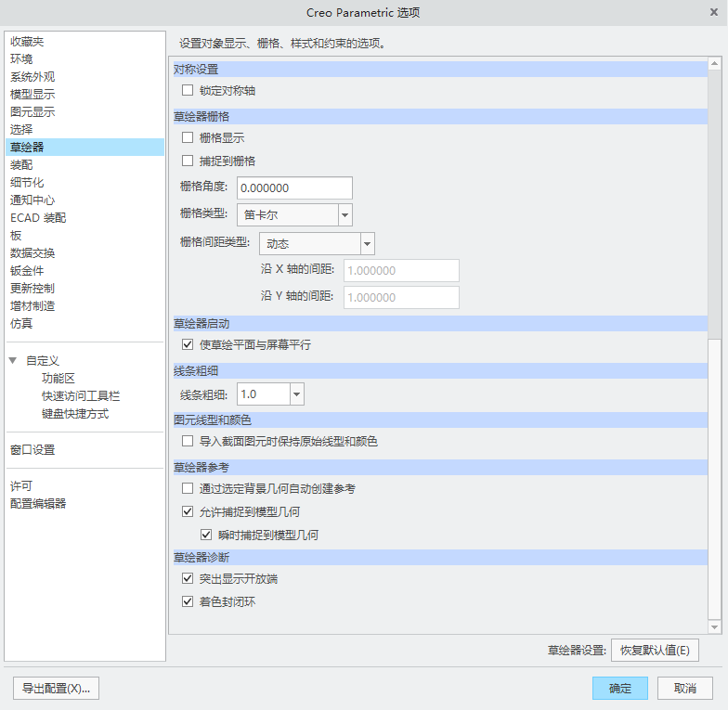This screenshot has height=710, width=728.
Task: Open 功能区 customization
Action: point(58,379)
